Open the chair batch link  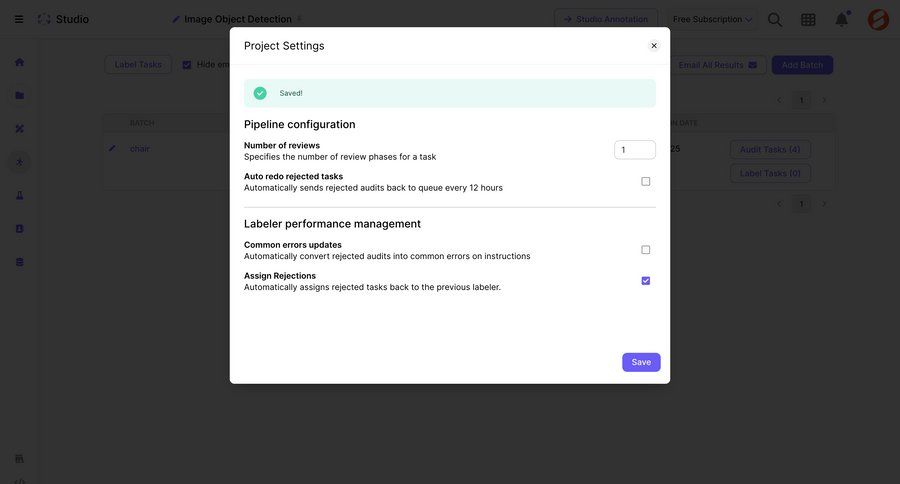click(140, 148)
